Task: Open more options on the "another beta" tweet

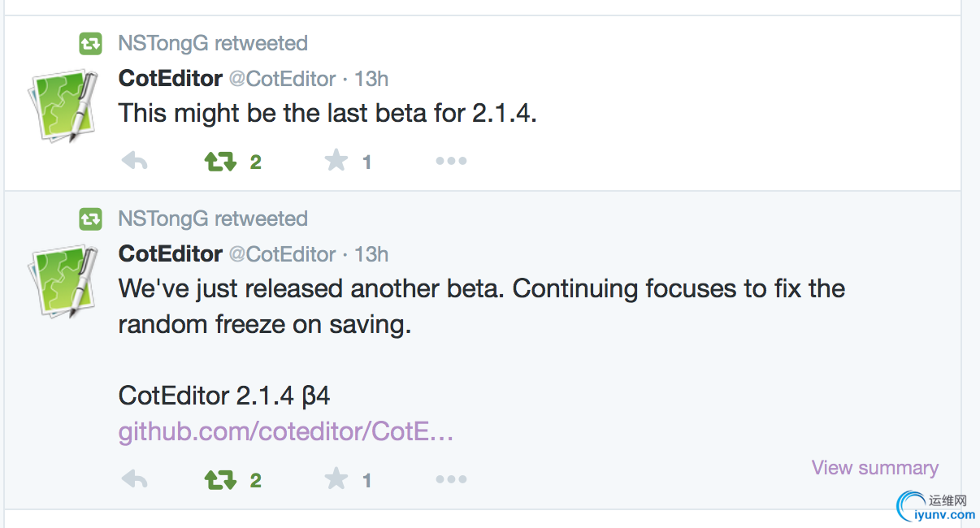Action: (451, 479)
